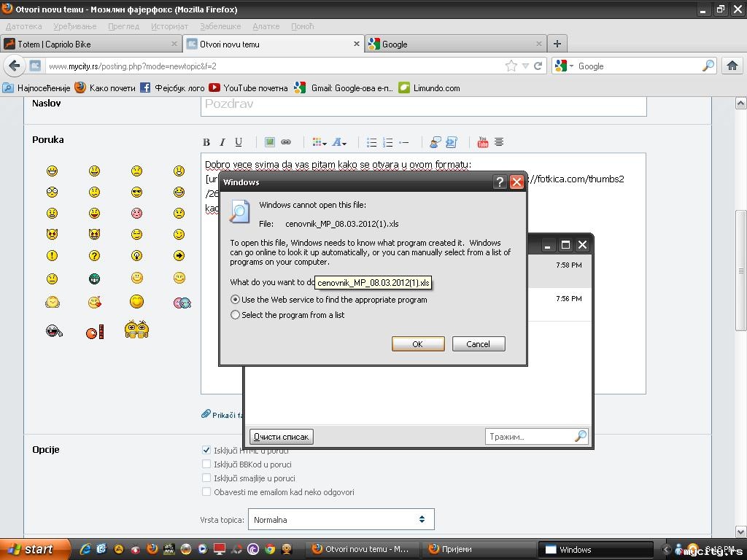Insert the green grinning smiley
This screenshot has height=560, width=747.
click(94, 279)
